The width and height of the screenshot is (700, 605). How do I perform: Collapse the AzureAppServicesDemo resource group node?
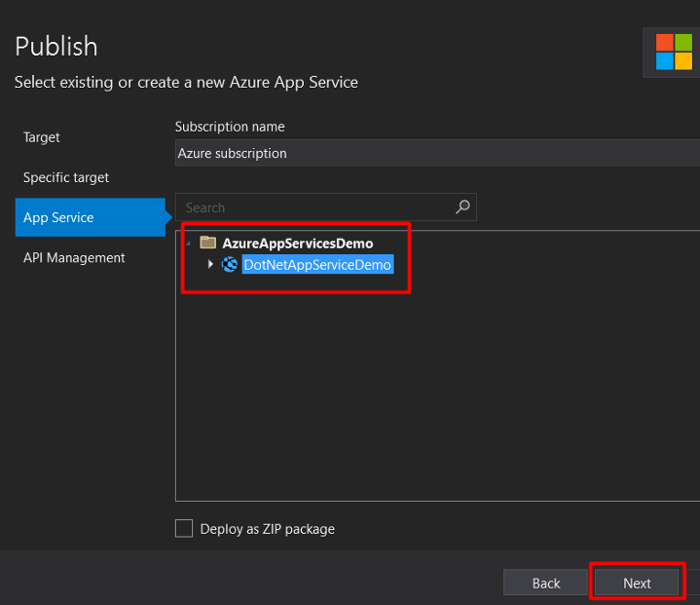tap(189, 243)
